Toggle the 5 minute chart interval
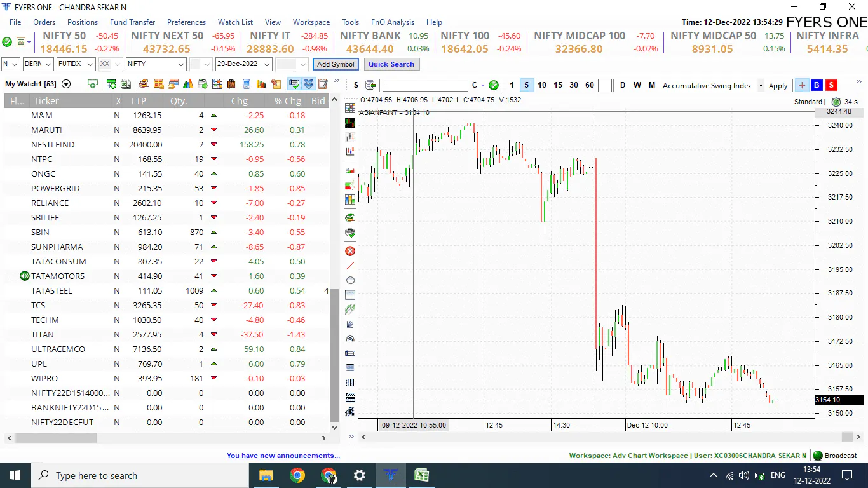Image resolution: width=868 pixels, height=488 pixels. (526, 85)
